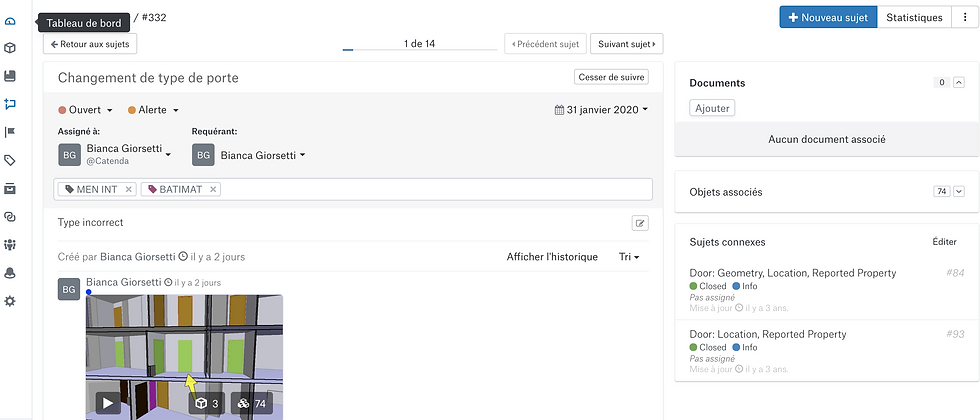This screenshot has height=420, width=980.
Task: Open the Statistiques tab
Action: (x=914, y=18)
